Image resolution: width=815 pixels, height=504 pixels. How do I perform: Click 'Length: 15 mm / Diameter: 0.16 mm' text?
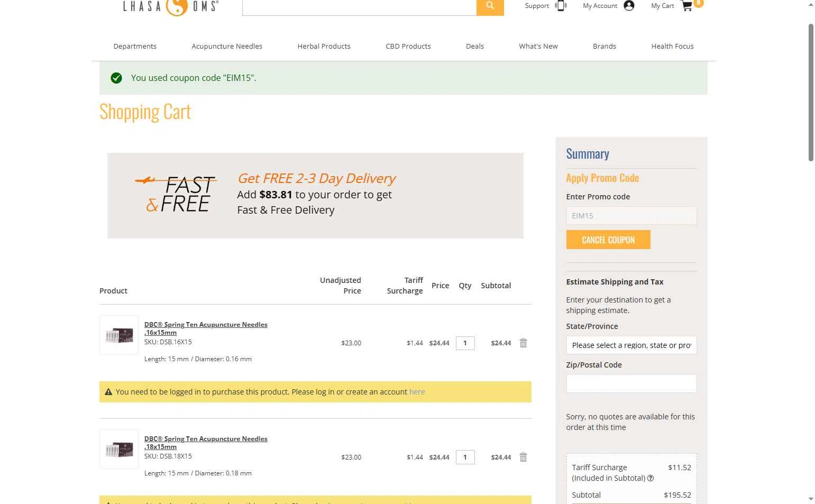point(198,359)
